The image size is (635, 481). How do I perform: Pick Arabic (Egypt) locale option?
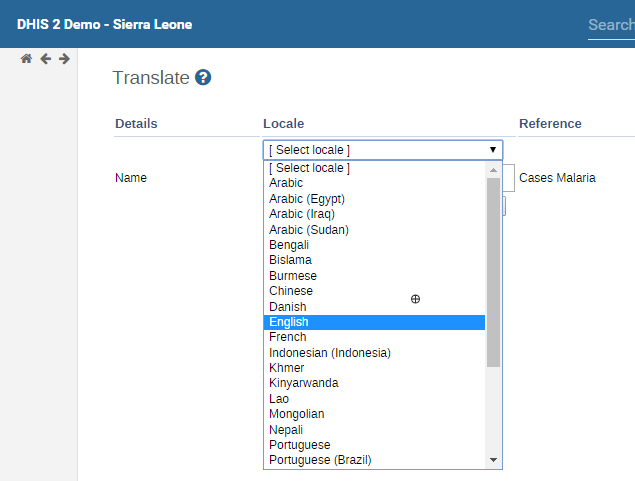(374, 199)
